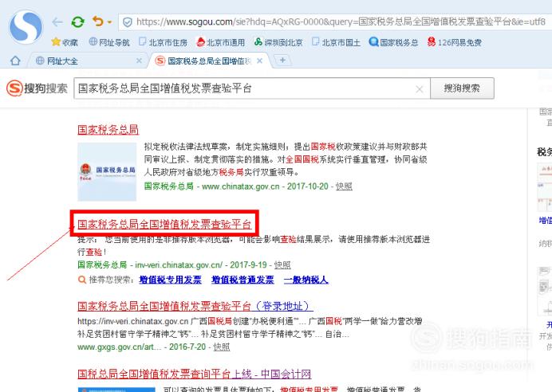This screenshot has height=392, width=552.
Task: Open the result ending with （登录地址）
Action: (195, 306)
